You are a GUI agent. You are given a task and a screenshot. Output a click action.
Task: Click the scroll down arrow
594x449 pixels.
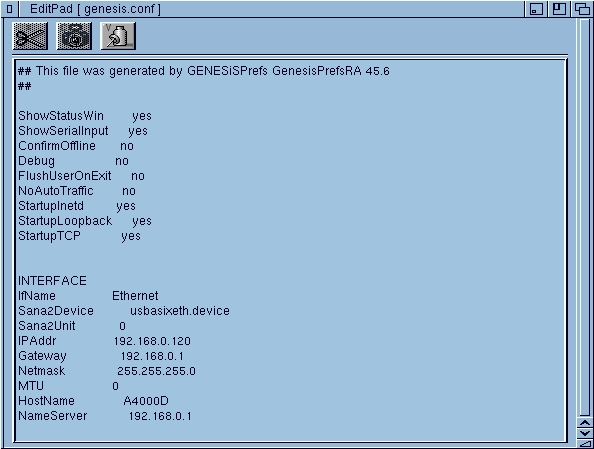(x=585, y=433)
